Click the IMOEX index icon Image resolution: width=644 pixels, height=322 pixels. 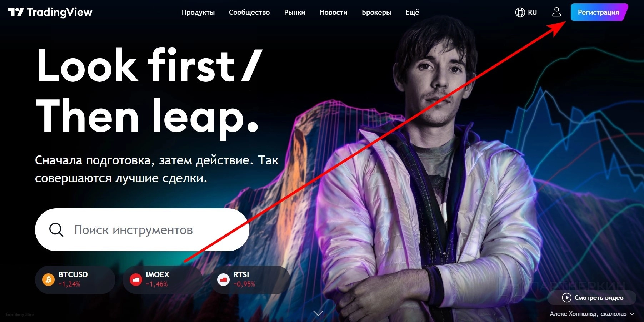[x=136, y=279]
